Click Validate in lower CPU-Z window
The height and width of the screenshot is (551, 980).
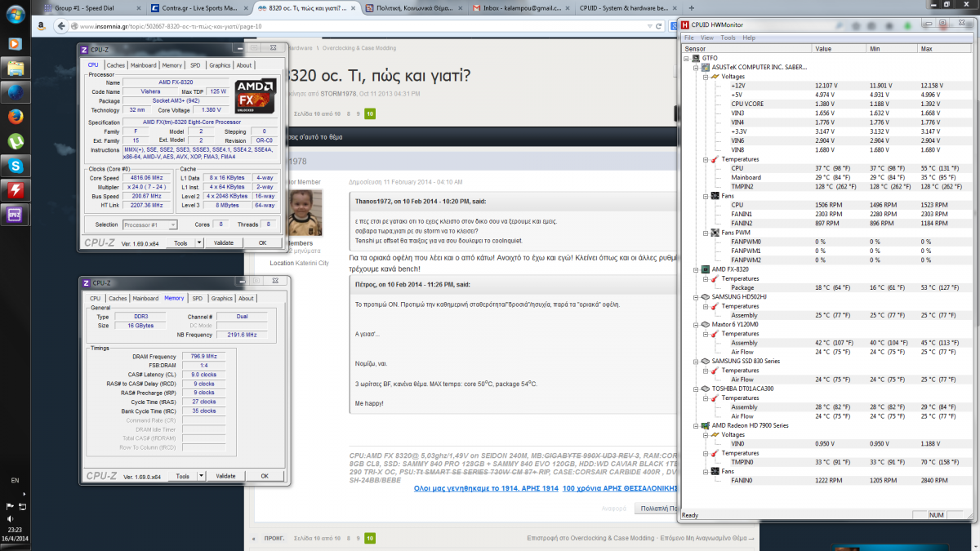[225, 476]
